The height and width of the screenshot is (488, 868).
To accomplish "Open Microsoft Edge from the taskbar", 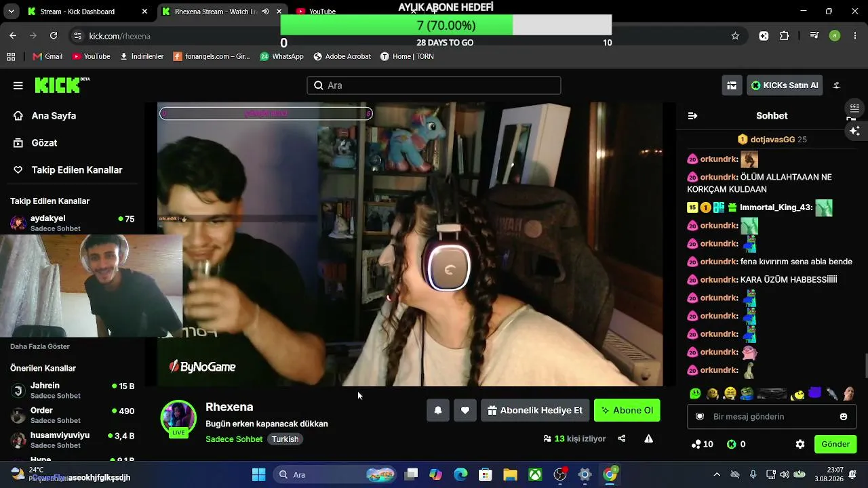I will pos(460,474).
